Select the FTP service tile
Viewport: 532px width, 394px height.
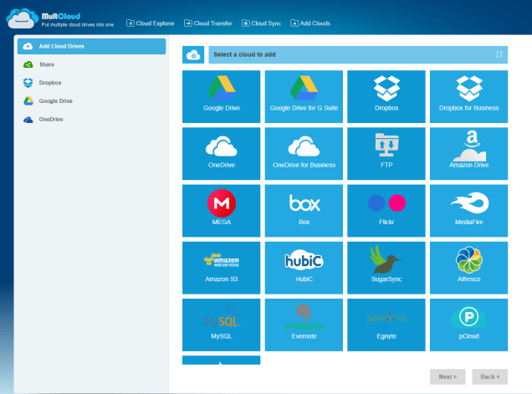point(386,153)
